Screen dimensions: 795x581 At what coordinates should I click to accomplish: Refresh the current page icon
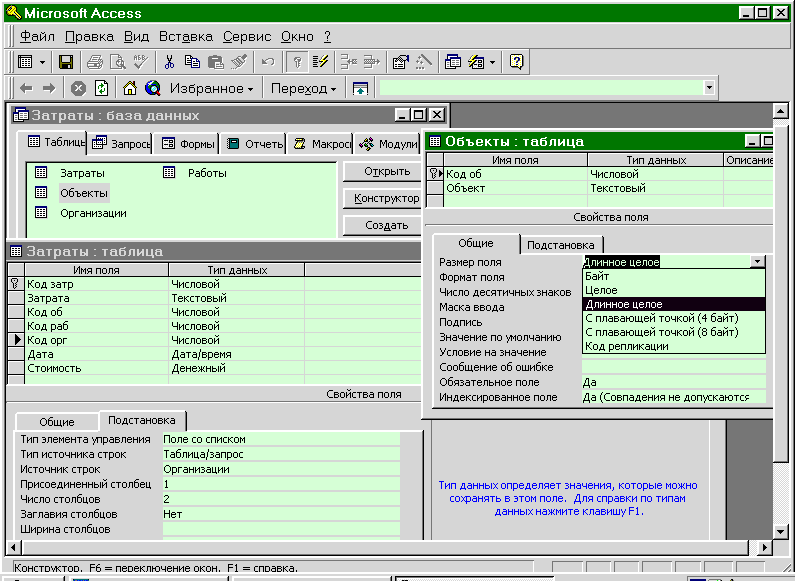click(101, 88)
